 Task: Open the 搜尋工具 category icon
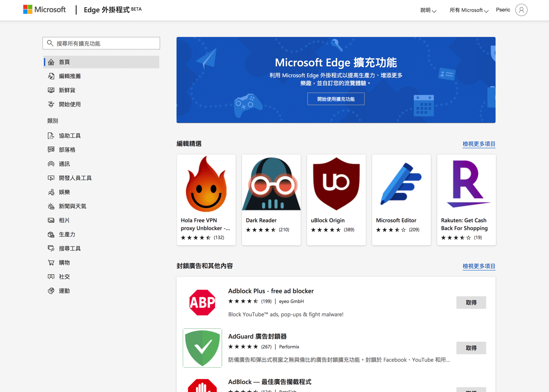tap(50, 248)
